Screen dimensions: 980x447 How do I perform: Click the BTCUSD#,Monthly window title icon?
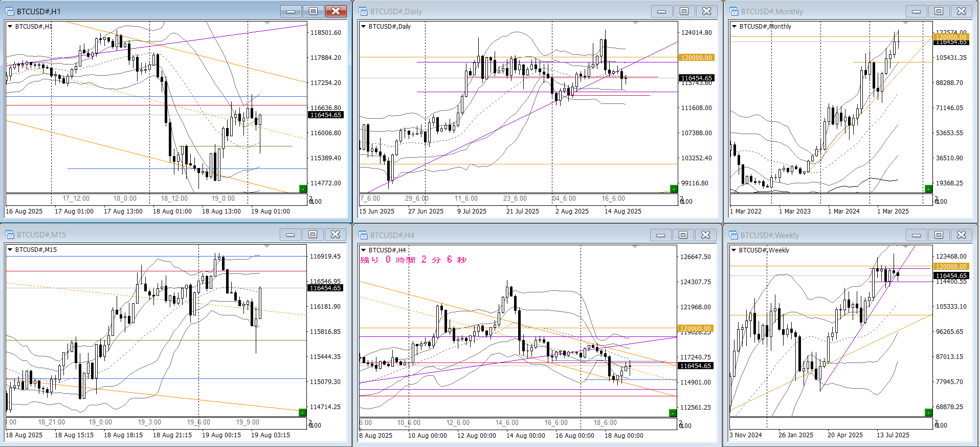[x=734, y=11]
